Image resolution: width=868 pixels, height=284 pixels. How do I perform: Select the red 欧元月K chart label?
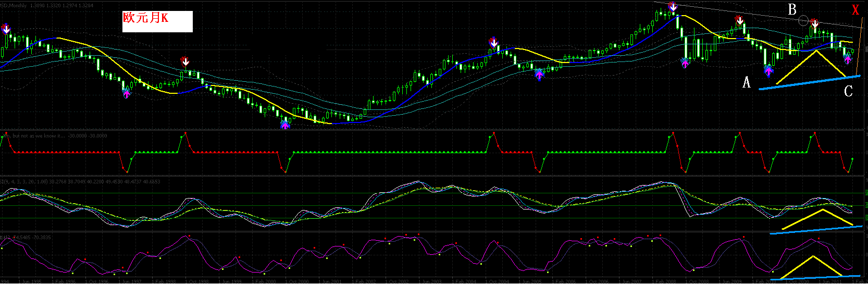coord(146,18)
